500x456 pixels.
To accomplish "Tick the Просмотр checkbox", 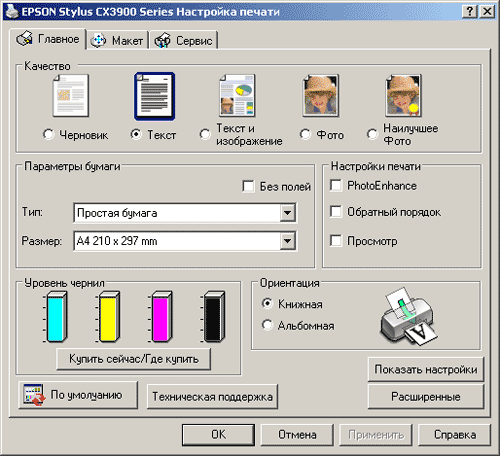I will coord(336,240).
